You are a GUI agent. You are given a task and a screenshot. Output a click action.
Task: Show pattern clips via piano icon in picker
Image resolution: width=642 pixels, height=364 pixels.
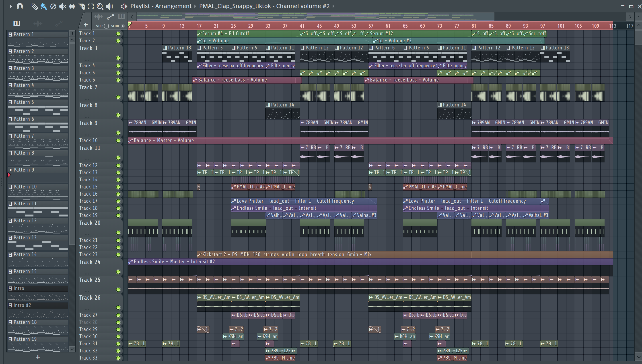tap(17, 23)
